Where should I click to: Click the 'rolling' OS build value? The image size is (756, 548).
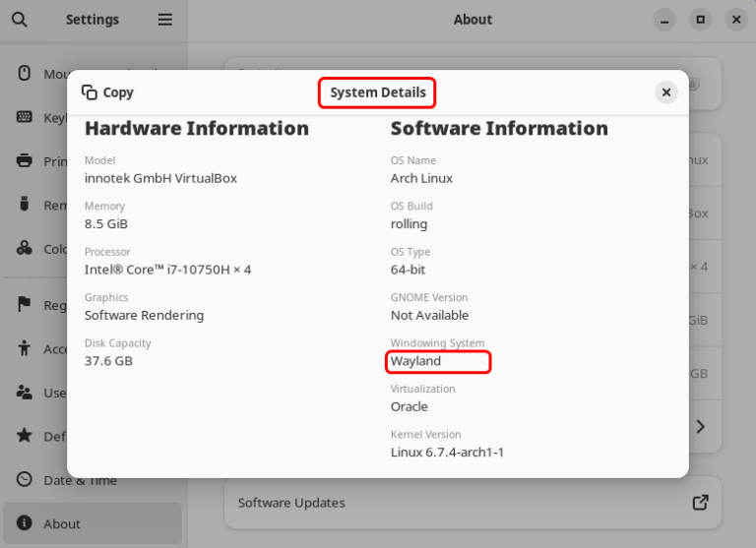409,224
